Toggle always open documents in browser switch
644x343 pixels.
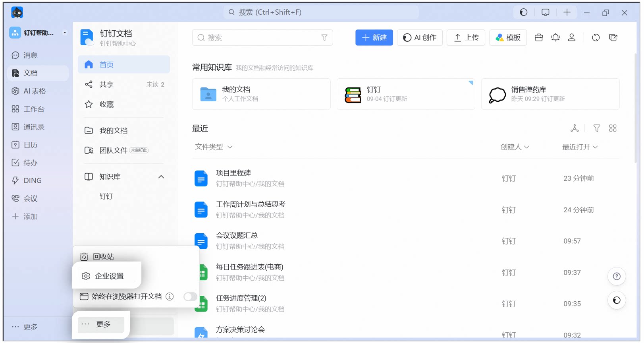click(190, 296)
